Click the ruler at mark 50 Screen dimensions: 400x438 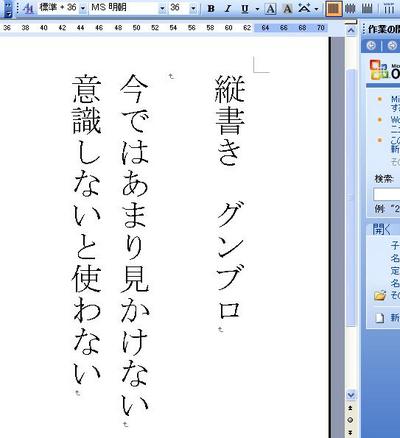coord(136,28)
